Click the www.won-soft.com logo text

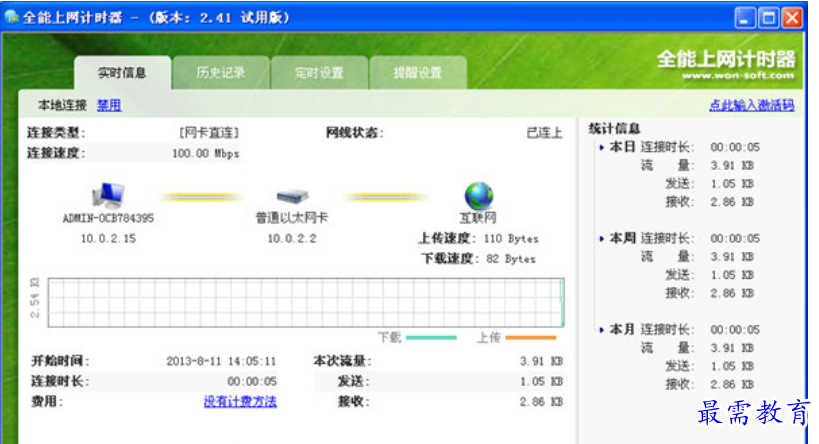738,76
